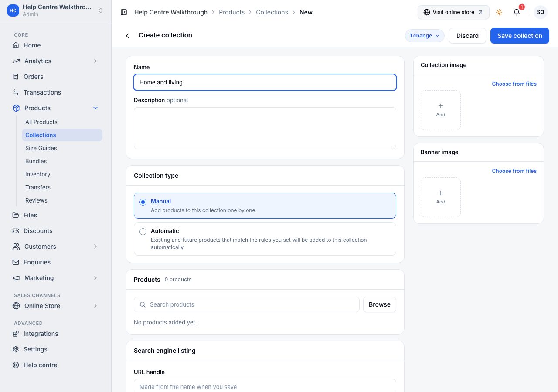Click the Settings gear icon

16,349
